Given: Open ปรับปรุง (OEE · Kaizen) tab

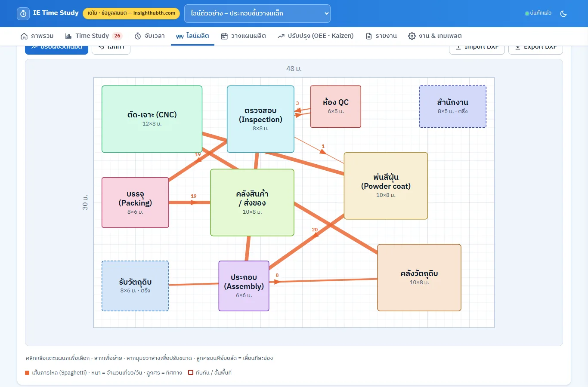Looking at the screenshot, I should coord(316,36).
